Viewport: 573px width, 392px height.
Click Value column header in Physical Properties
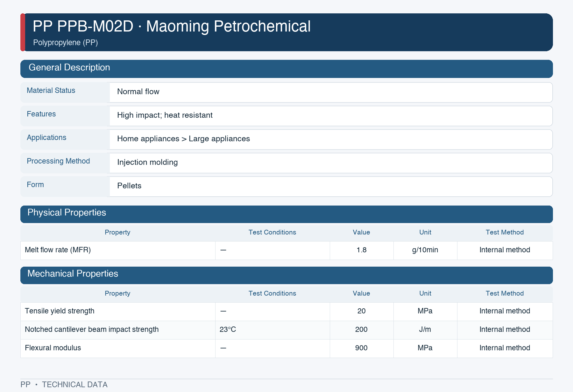tap(361, 232)
